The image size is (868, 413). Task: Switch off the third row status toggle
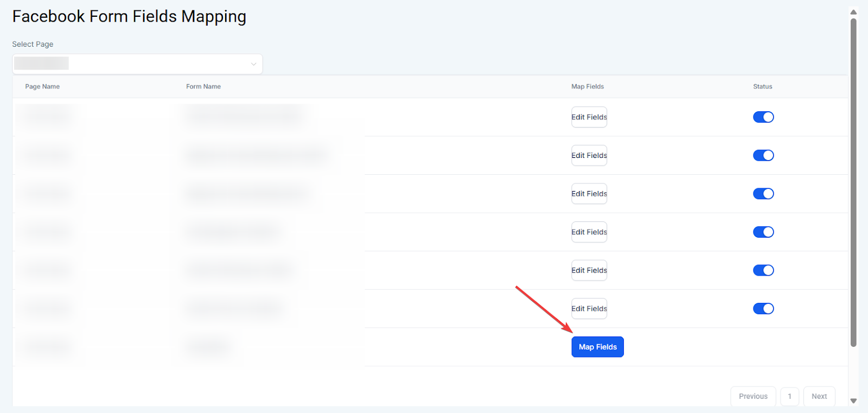click(x=763, y=194)
